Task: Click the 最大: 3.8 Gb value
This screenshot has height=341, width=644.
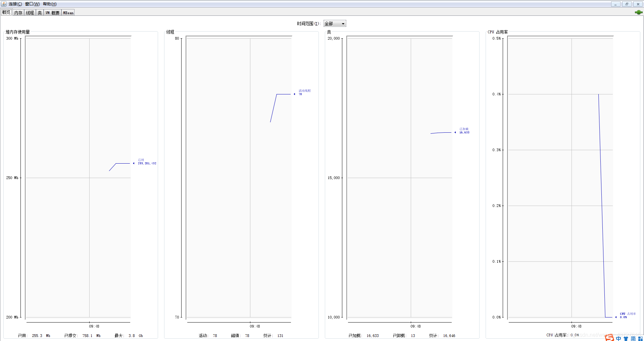Action: [x=129, y=336]
